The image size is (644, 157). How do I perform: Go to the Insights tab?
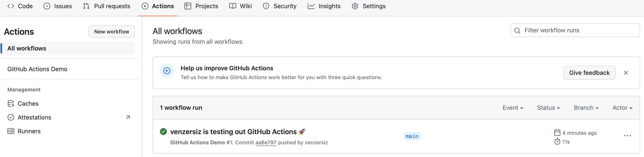324,6
